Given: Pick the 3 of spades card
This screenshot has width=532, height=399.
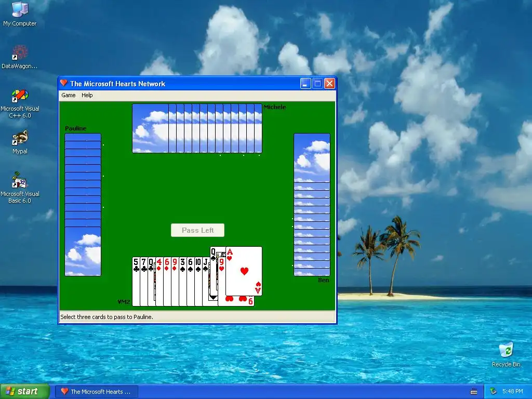Looking at the screenshot, I should pos(182,282).
